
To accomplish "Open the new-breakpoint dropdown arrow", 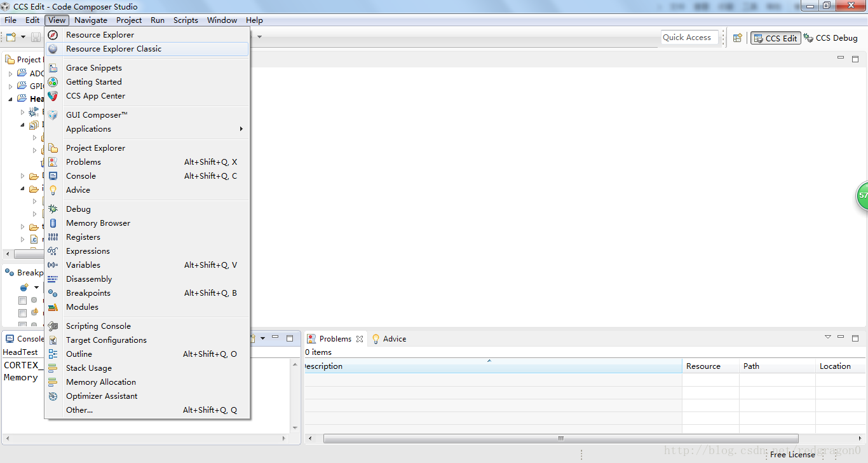I will [x=36, y=287].
